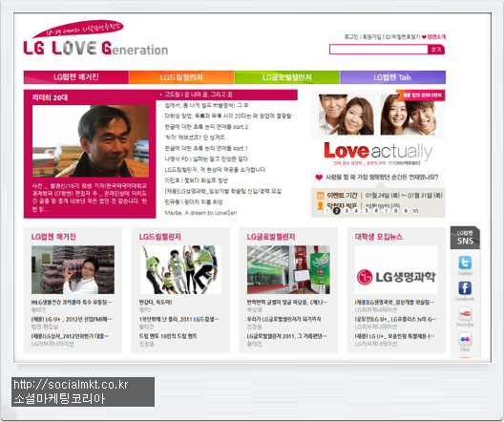This screenshot has width=504, height=422.
Task: Open article 드림 멘토 10인의 드림 멘트
Action: 168,336
